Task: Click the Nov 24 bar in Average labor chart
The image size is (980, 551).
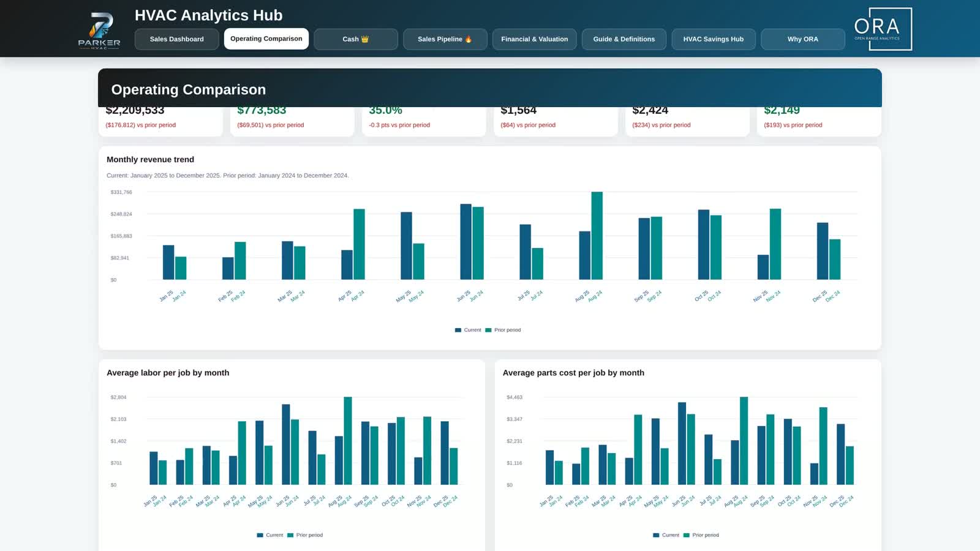Action: pos(427,451)
